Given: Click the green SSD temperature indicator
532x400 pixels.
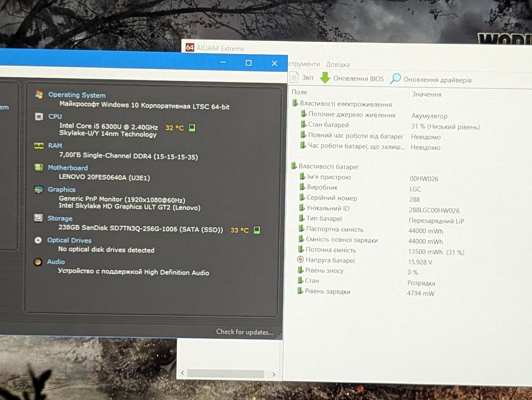Looking at the screenshot, I should click(257, 230).
